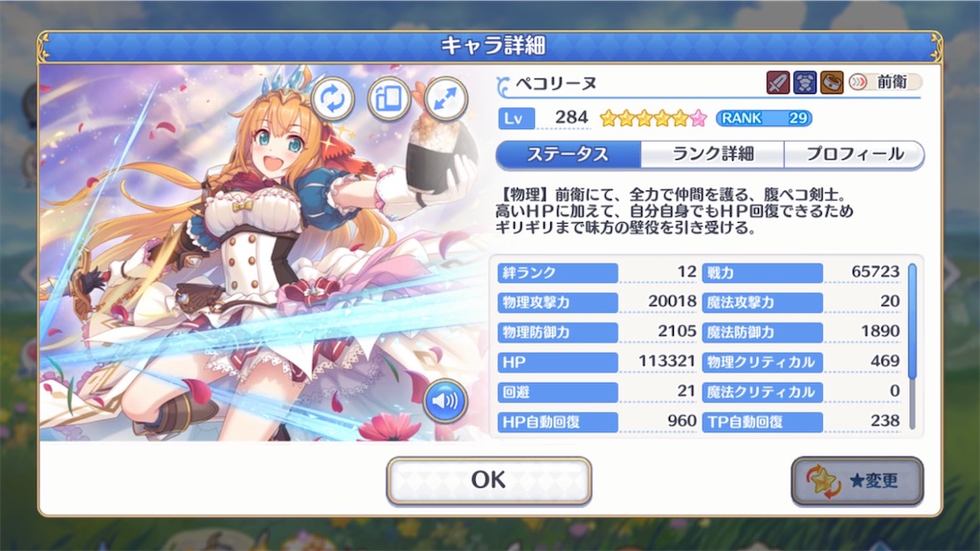Open the プロフィール tab

(x=854, y=154)
